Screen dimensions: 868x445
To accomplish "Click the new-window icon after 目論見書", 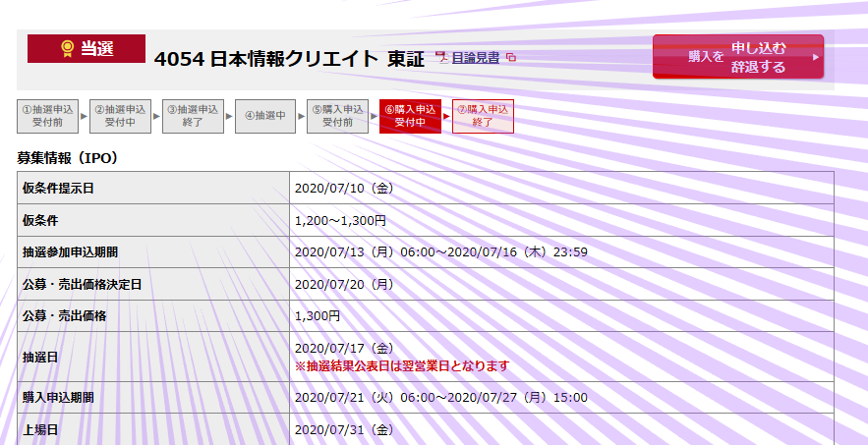I will click(511, 58).
